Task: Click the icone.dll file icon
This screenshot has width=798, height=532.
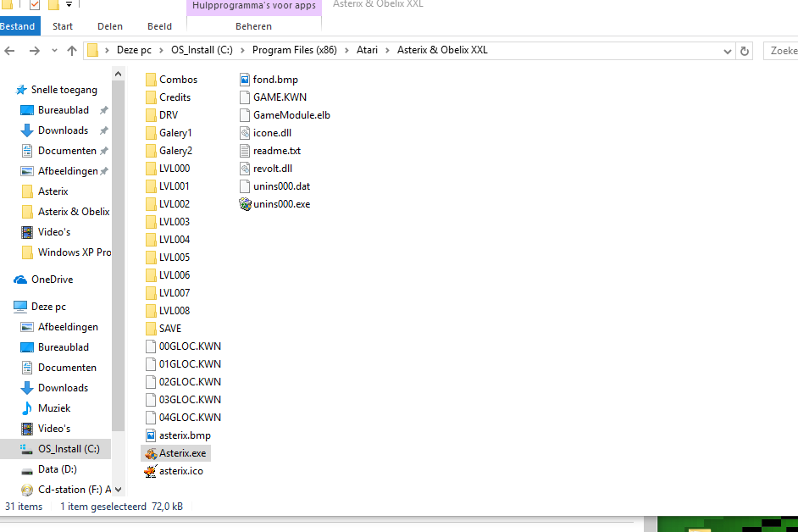Action: coord(245,133)
